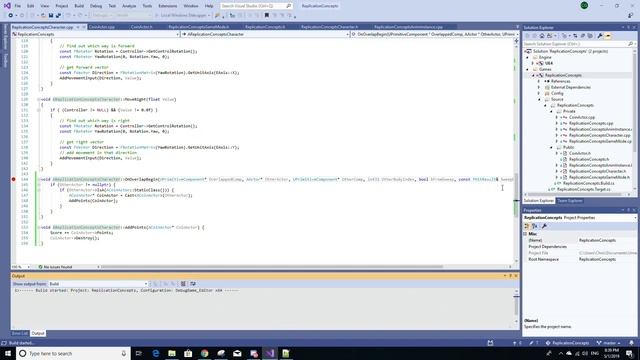Switch to the Team Explorer tab
This screenshot has height=360, width=640.
coord(570,201)
